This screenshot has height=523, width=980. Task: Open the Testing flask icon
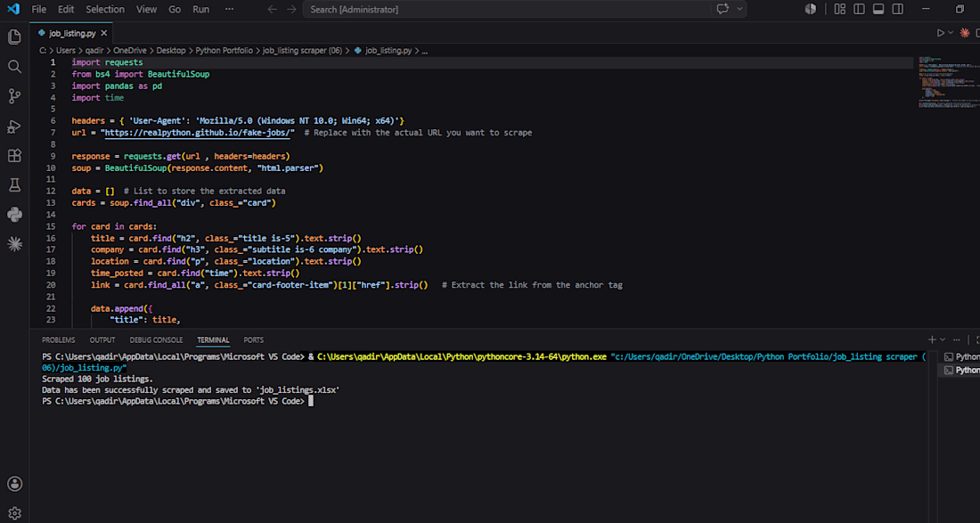tap(13, 185)
